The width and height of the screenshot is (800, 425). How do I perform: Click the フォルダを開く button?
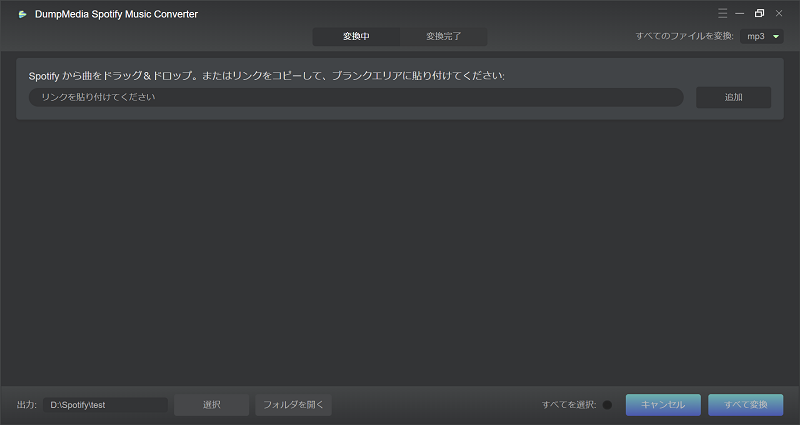pyautogui.click(x=293, y=405)
